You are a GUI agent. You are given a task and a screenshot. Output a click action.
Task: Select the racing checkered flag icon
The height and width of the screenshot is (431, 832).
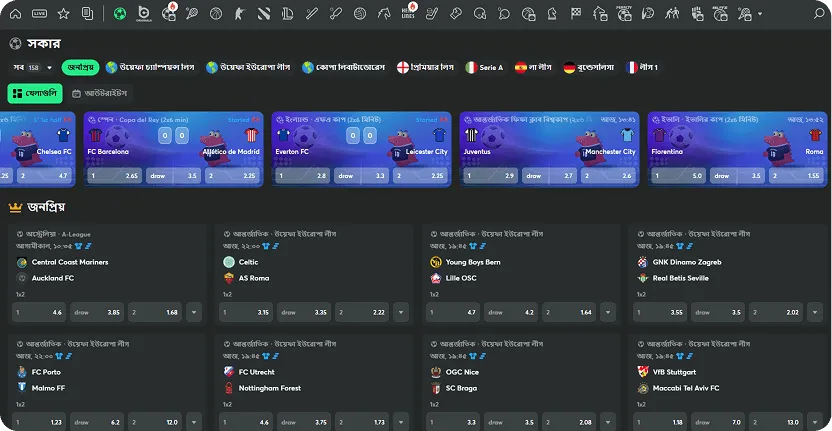(576, 14)
